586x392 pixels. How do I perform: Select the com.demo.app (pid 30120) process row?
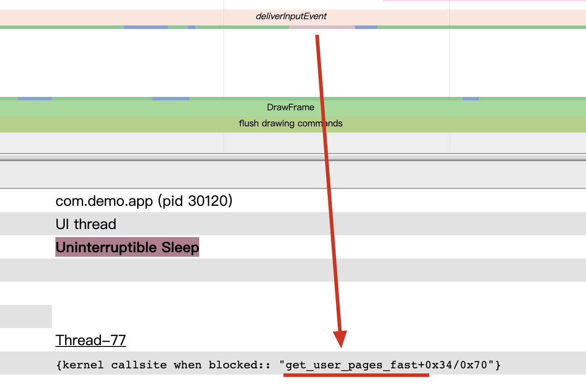(144, 201)
